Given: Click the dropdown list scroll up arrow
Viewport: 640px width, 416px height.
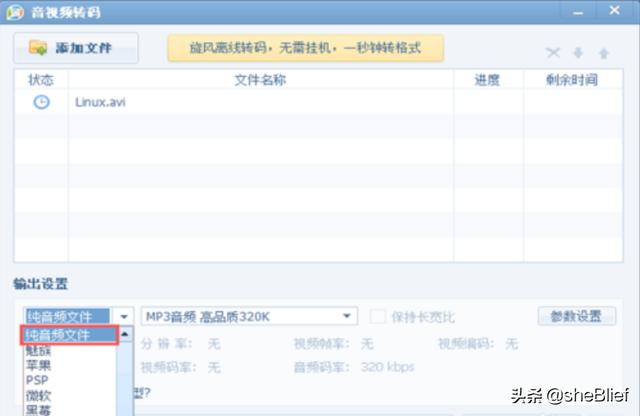Looking at the screenshot, I should pyautogui.click(x=125, y=334).
